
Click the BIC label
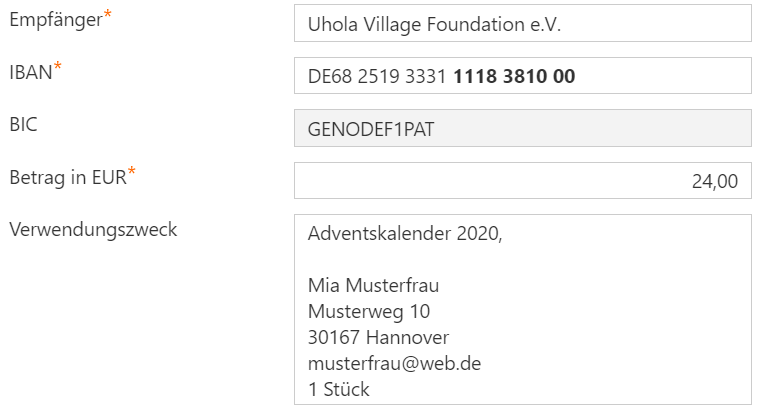click(23, 125)
